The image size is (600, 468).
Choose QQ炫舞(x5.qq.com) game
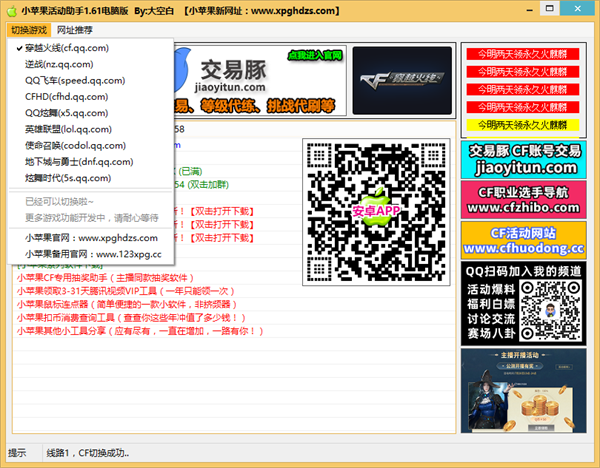pyautogui.click(x=90, y=113)
